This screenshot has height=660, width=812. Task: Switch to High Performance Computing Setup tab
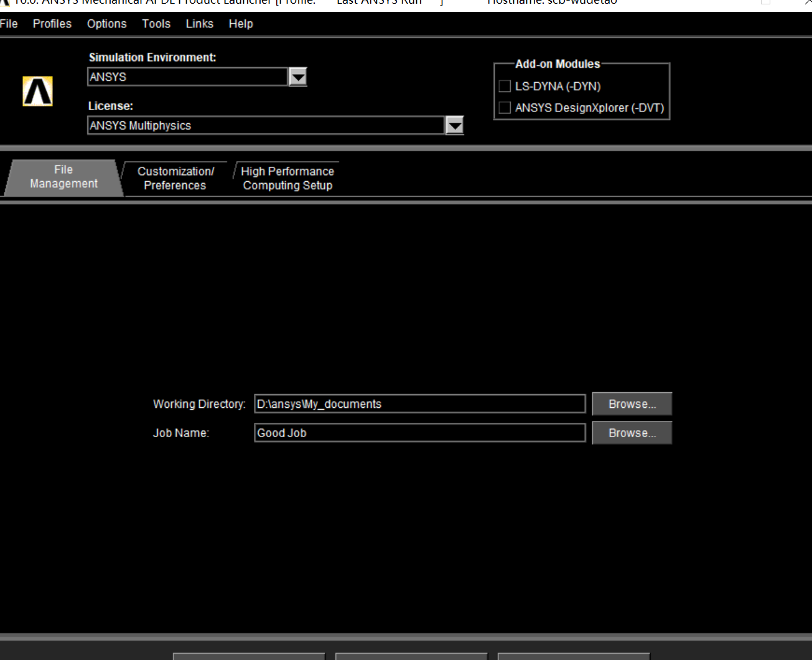click(x=287, y=177)
